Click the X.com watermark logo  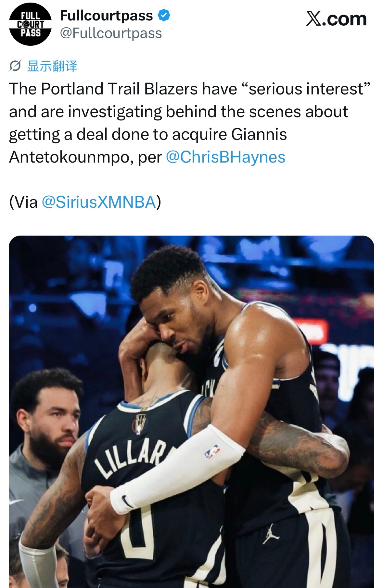[x=336, y=19]
